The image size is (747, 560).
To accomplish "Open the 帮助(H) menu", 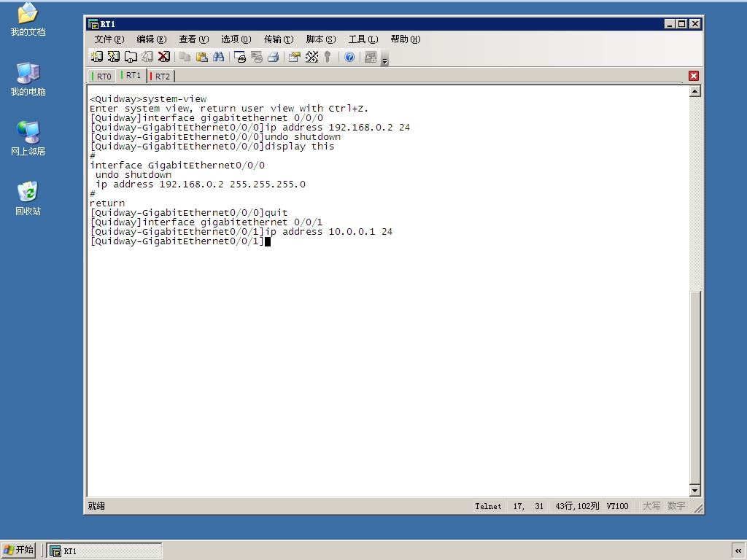I will point(406,39).
